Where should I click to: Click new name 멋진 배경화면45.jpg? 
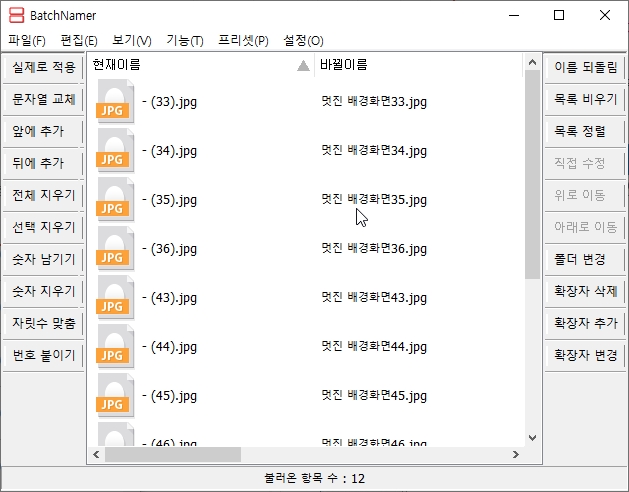(374, 396)
